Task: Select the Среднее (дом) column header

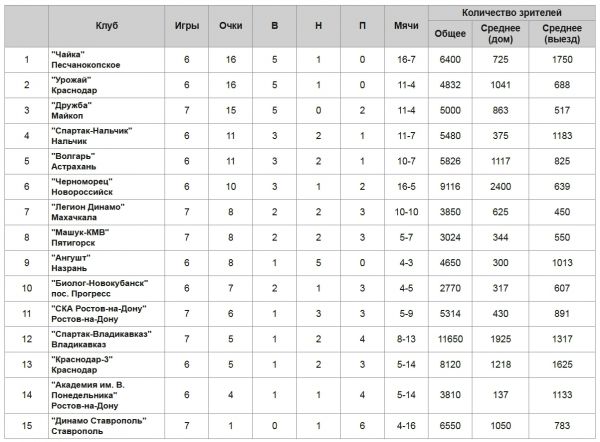Action: coord(501,34)
